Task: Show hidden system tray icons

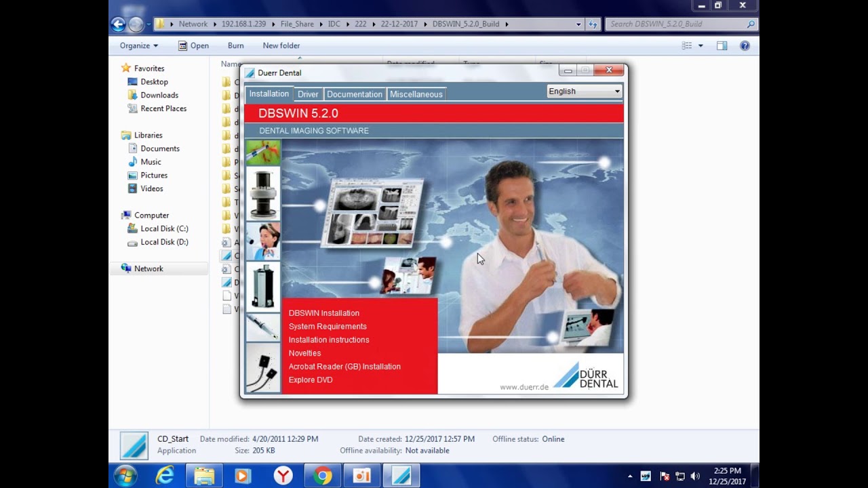Action: coord(630,476)
